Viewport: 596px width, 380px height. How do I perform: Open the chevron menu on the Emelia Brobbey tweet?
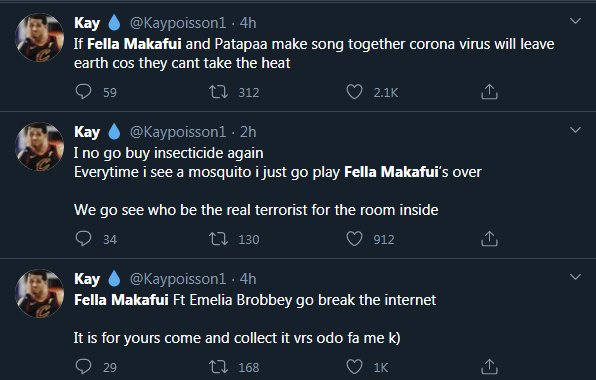(x=575, y=277)
